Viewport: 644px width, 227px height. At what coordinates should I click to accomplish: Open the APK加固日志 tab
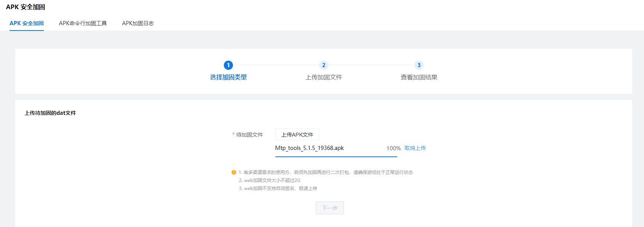tap(138, 23)
